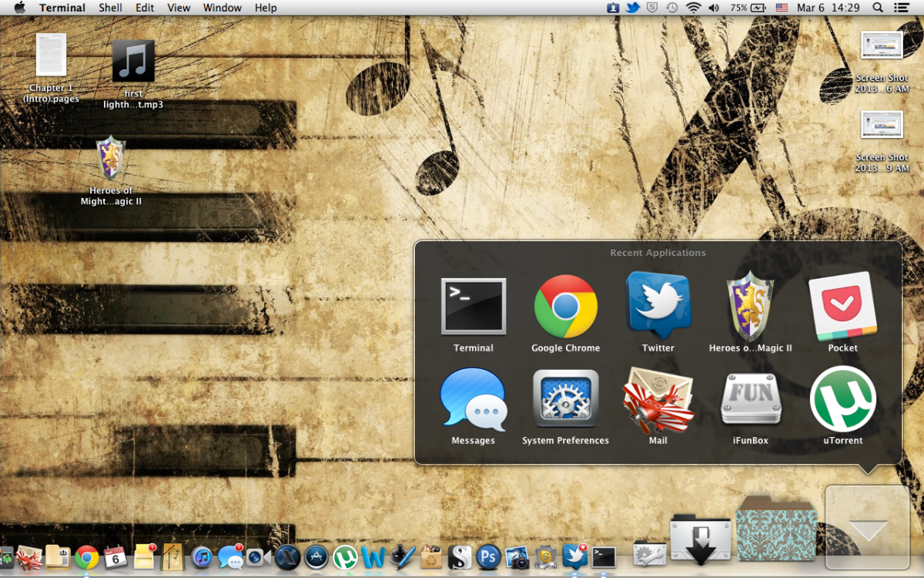Open System Preferences from Recent Applications
Screen dimensions: 924x578
tap(566, 398)
